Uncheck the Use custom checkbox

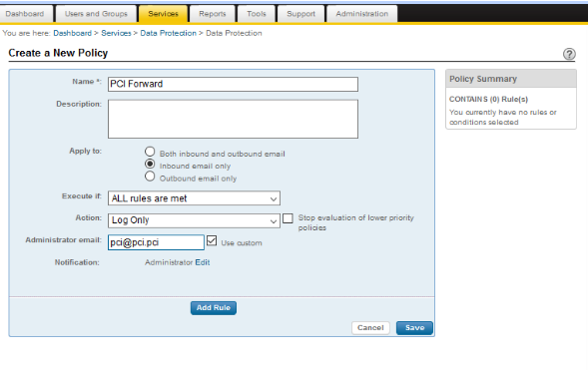point(212,240)
